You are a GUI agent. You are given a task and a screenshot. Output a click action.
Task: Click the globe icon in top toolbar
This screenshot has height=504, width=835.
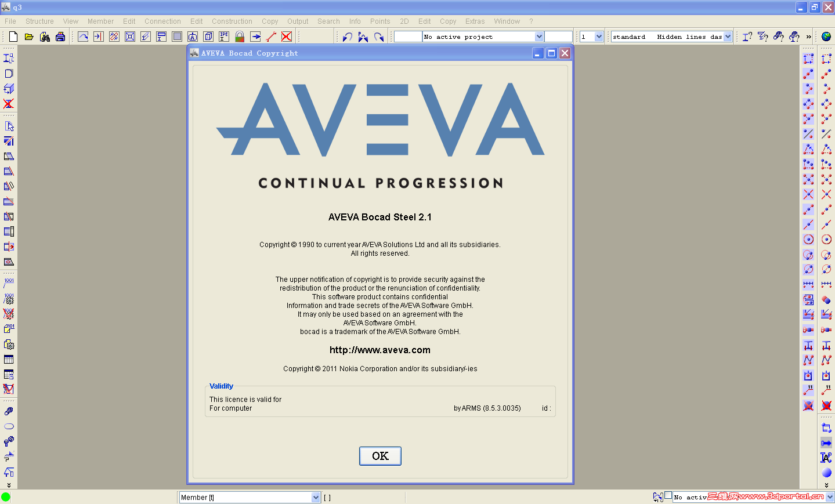pyautogui.click(x=826, y=37)
